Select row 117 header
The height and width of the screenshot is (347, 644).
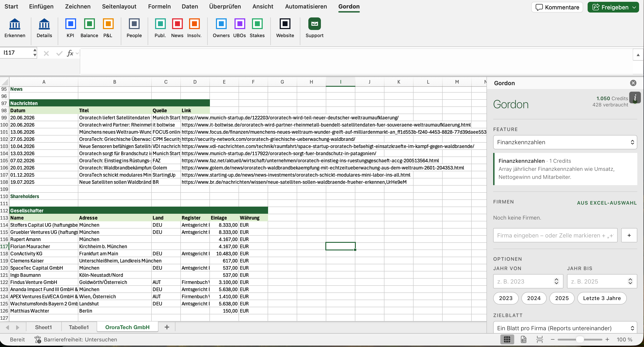(x=4, y=246)
